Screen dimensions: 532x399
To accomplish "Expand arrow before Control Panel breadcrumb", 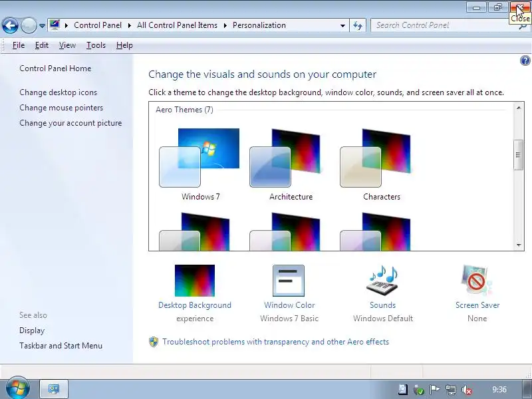I will [x=66, y=25].
